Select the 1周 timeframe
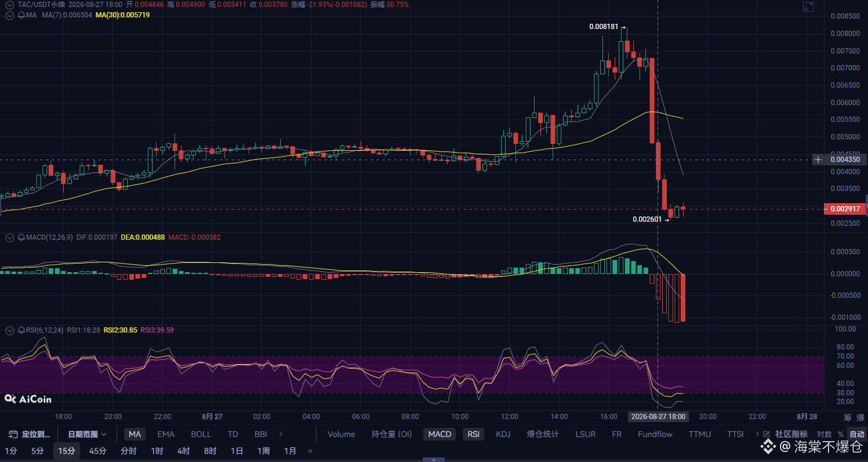 click(263, 451)
